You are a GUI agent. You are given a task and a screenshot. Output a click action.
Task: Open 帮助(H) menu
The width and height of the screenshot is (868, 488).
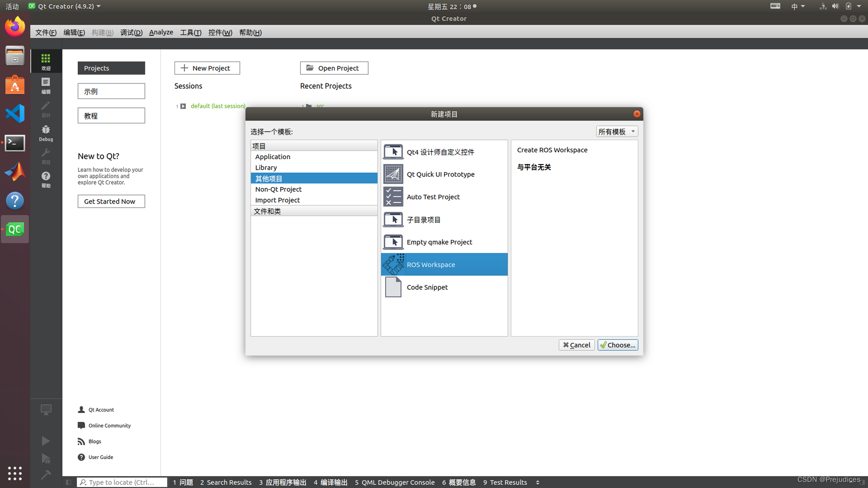point(250,32)
